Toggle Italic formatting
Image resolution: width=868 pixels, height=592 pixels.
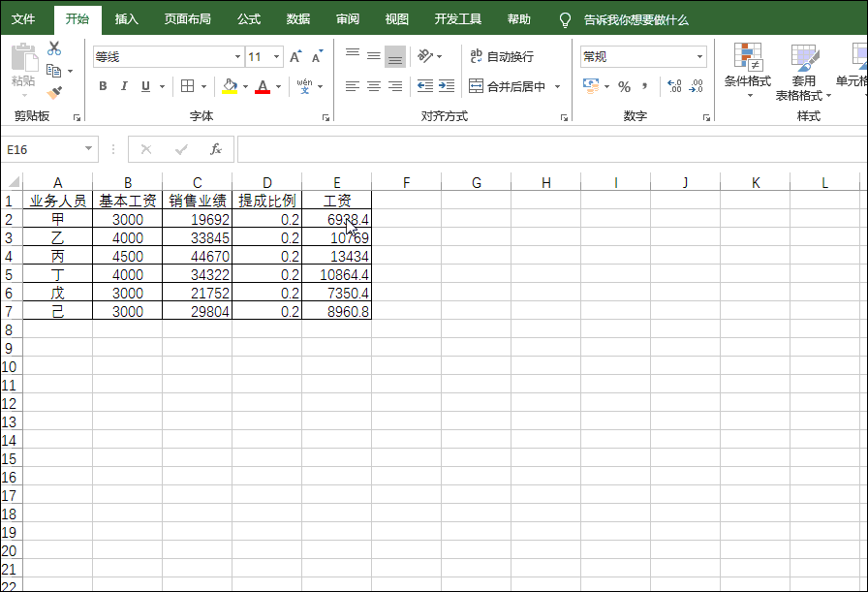click(x=124, y=86)
